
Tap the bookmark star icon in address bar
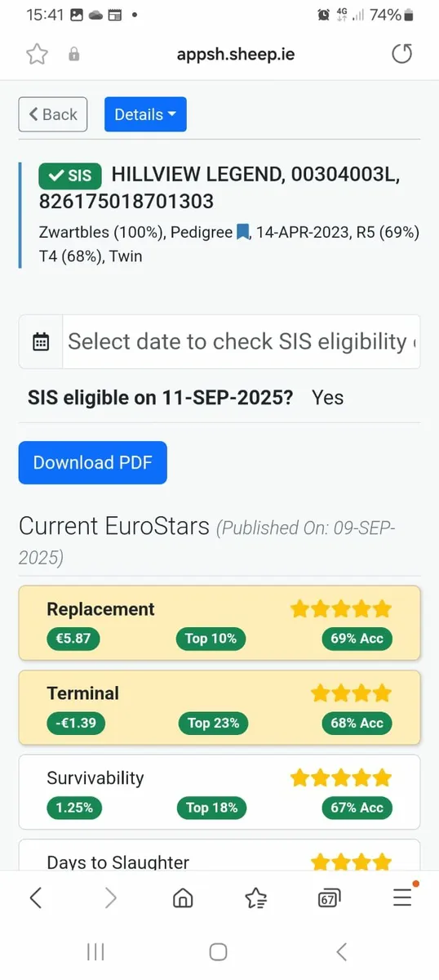tap(36, 55)
